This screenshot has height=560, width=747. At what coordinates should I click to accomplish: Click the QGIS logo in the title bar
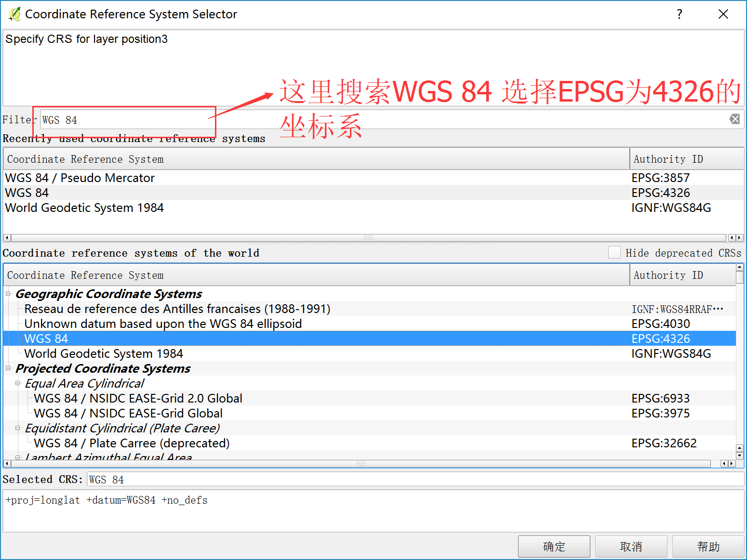pos(13,13)
